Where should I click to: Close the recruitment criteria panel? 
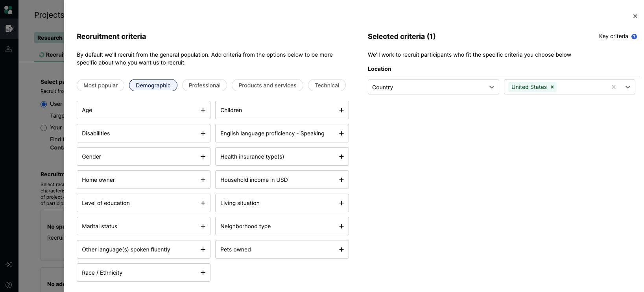635,16
